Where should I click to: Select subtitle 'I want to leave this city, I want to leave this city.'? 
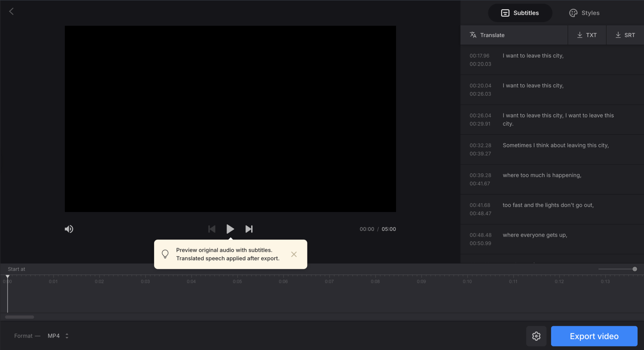(558, 119)
